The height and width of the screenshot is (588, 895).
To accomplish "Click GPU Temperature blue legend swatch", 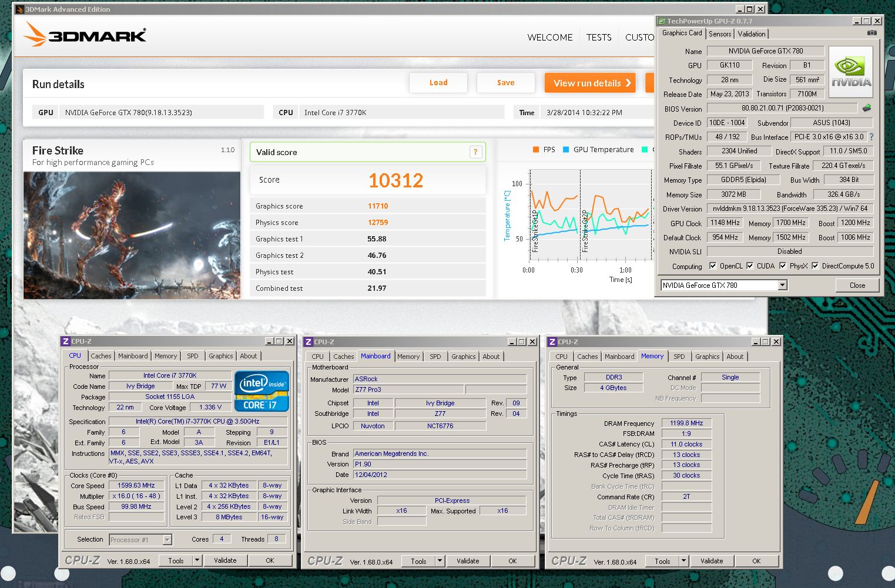I will click(x=566, y=149).
